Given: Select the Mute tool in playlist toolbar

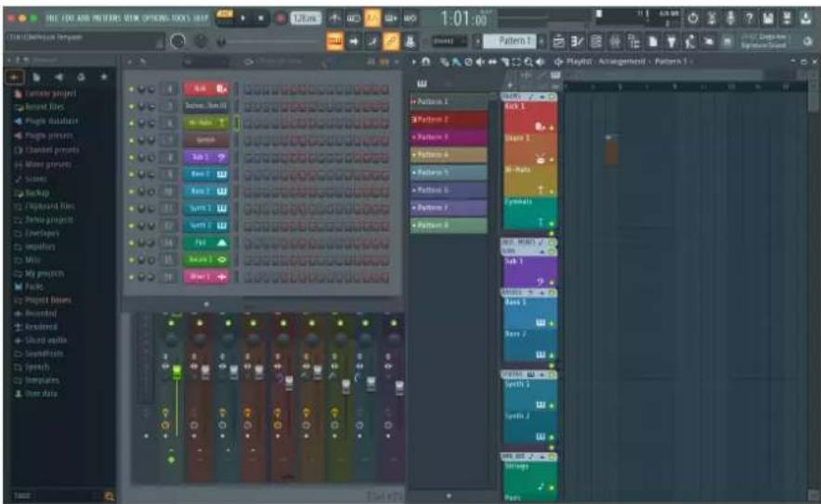Looking at the screenshot, I should [x=480, y=62].
